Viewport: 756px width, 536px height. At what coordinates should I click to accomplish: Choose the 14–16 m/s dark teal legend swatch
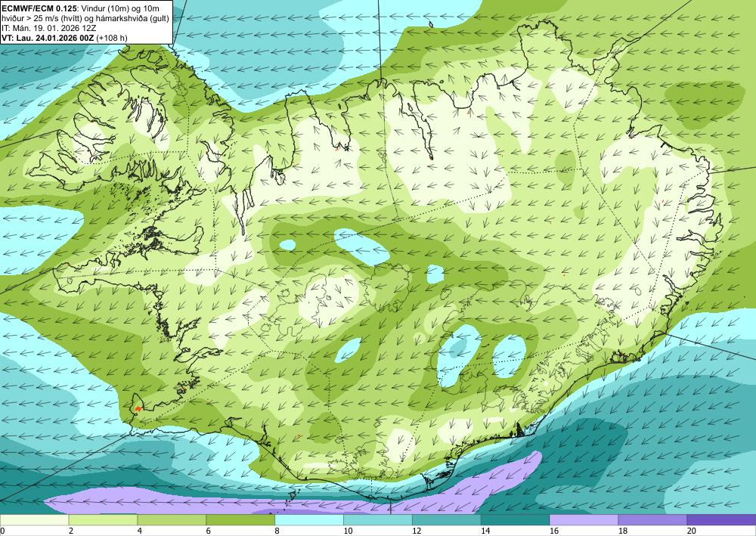click(x=515, y=520)
